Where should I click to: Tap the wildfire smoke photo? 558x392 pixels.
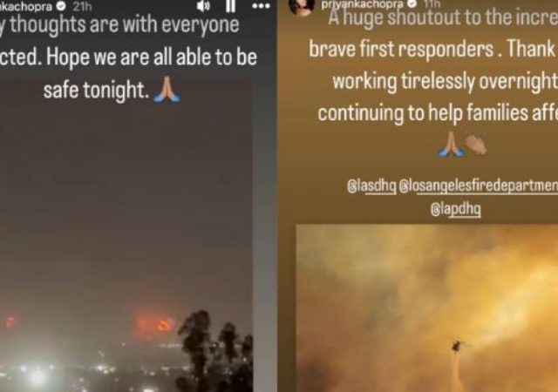coord(426,308)
